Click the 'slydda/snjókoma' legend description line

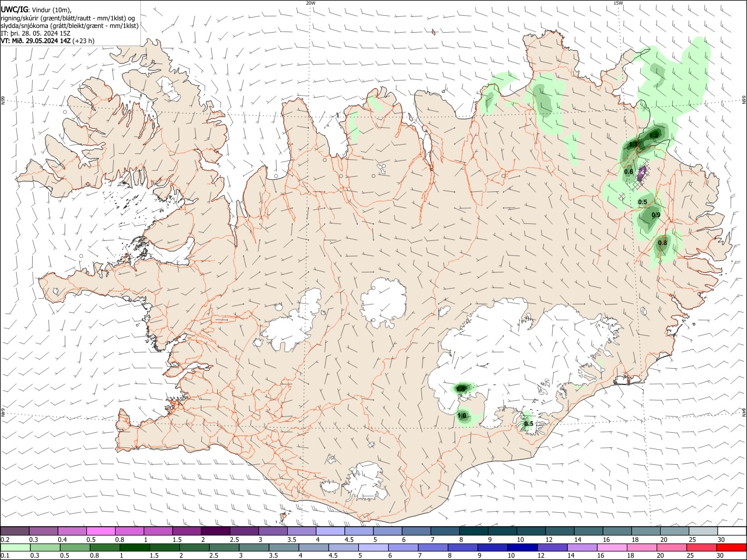pos(69,26)
